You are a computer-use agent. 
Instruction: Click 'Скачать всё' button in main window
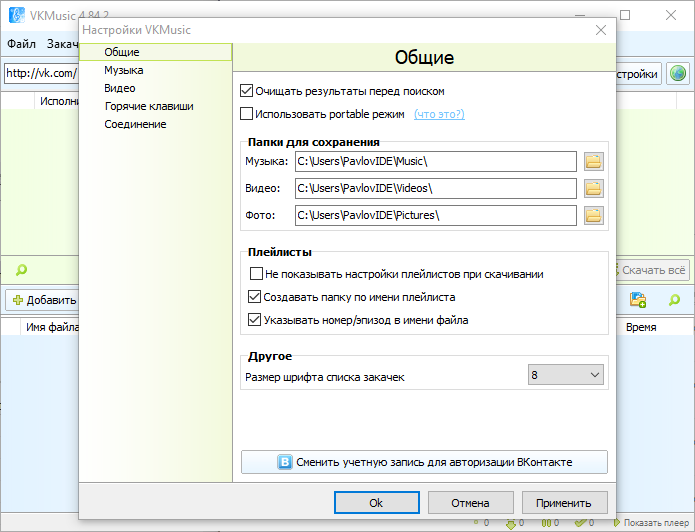652,270
